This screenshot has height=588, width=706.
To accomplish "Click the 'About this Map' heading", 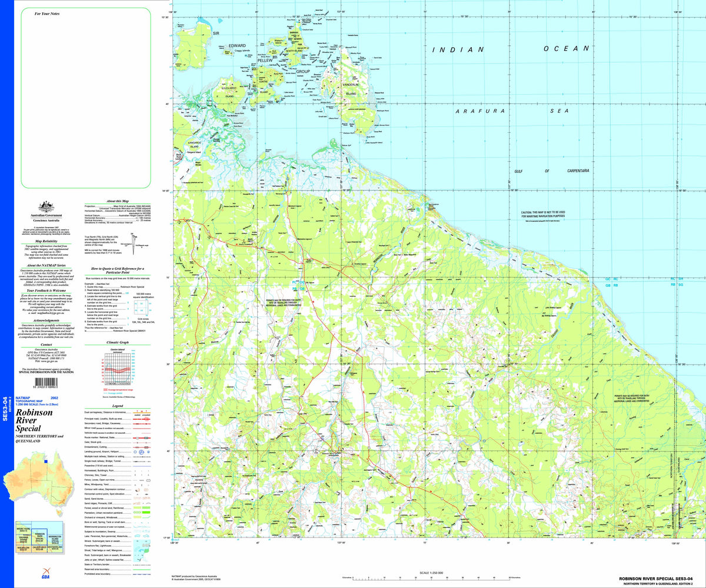I will [x=118, y=201].
